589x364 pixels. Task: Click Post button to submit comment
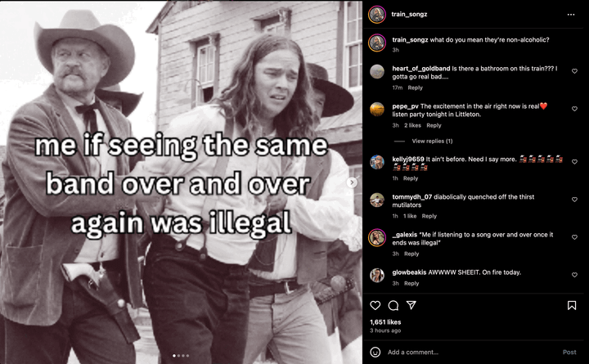(x=569, y=352)
